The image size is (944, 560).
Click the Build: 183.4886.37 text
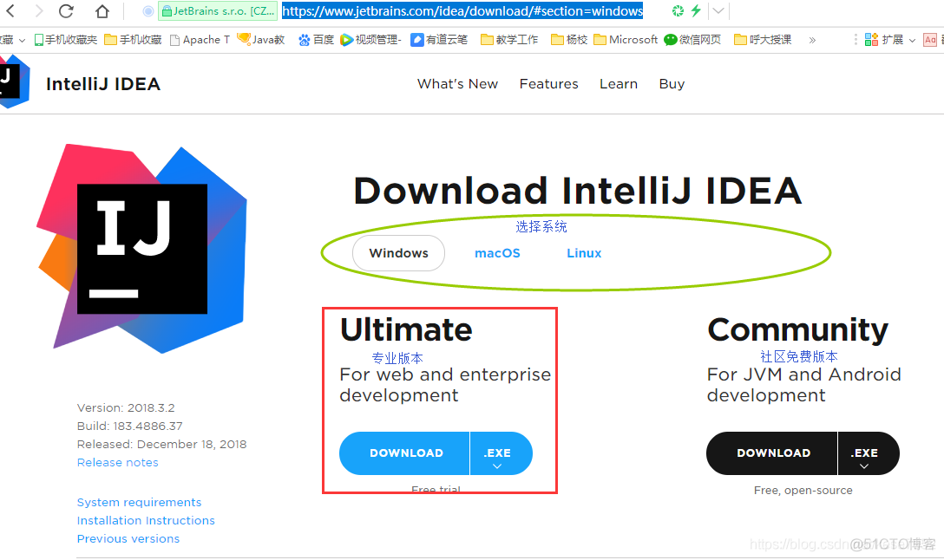(129, 426)
